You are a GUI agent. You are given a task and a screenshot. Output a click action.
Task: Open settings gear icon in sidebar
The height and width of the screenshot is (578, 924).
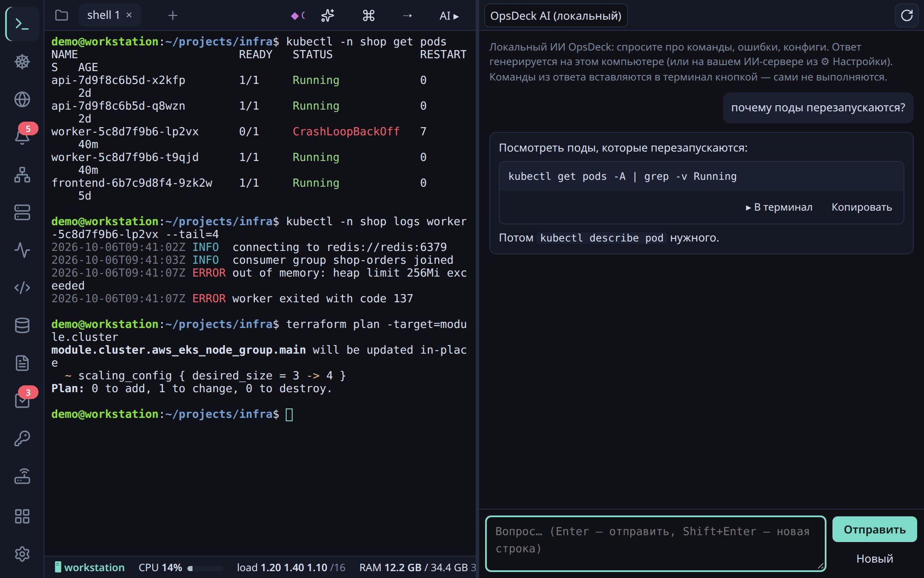pos(22,554)
